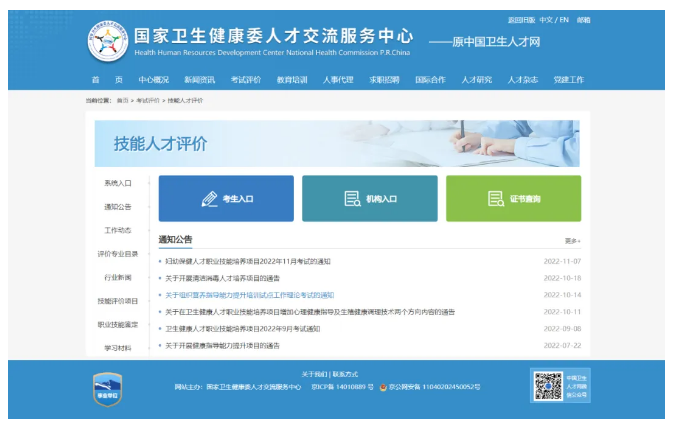Image resolution: width=675 pixels, height=430 pixels.
Task: Go to 人才研究 in the nav bar
Action: pyautogui.click(x=477, y=80)
